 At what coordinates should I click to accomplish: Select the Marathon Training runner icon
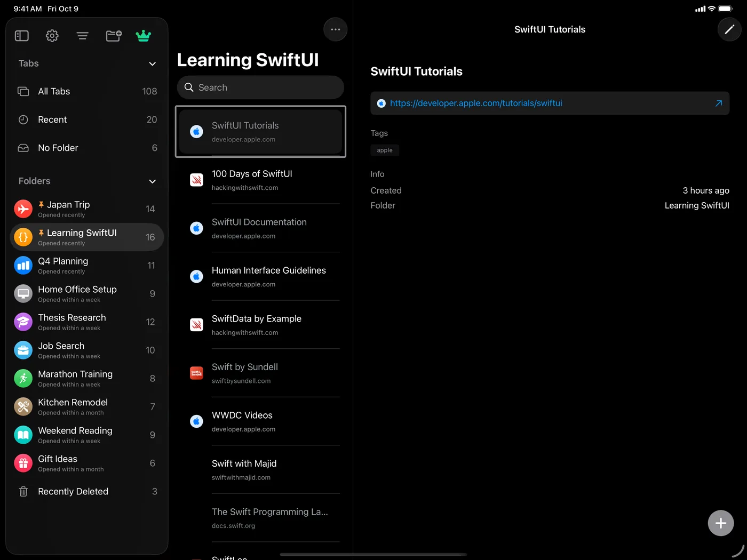[x=23, y=379]
